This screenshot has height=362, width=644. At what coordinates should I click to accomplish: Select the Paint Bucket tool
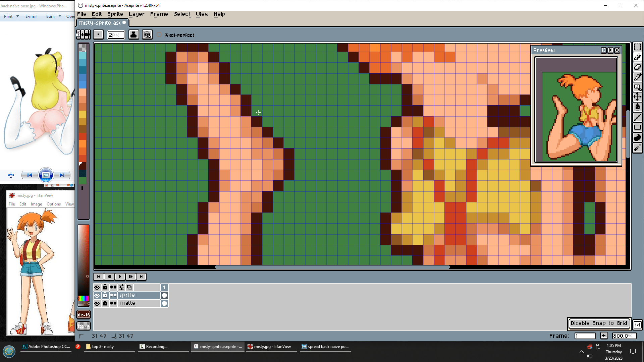(637, 107)
